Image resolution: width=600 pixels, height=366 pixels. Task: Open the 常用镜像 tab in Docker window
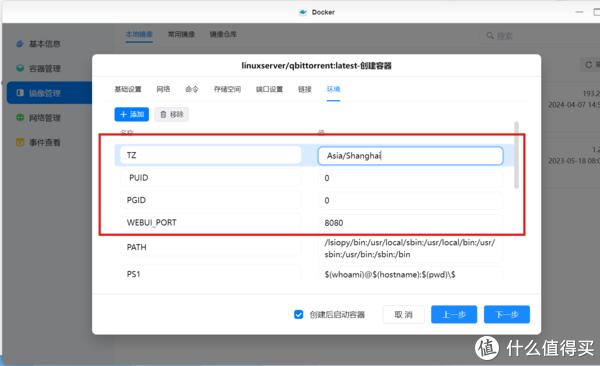(181, 34)
